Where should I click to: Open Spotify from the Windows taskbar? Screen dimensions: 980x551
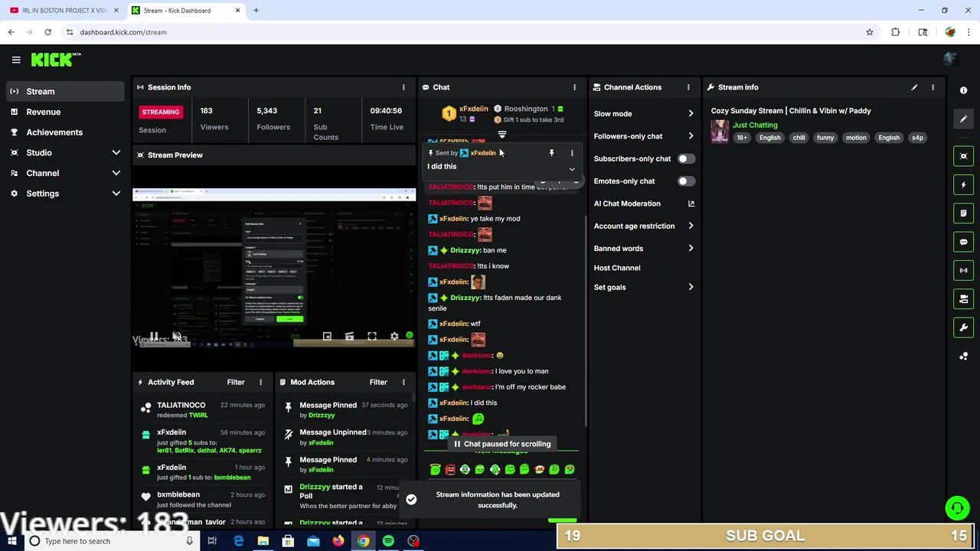[x=388, y=541]
